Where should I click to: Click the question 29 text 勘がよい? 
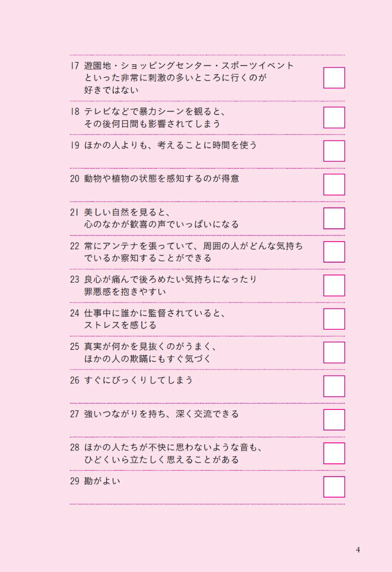point(102,481)
